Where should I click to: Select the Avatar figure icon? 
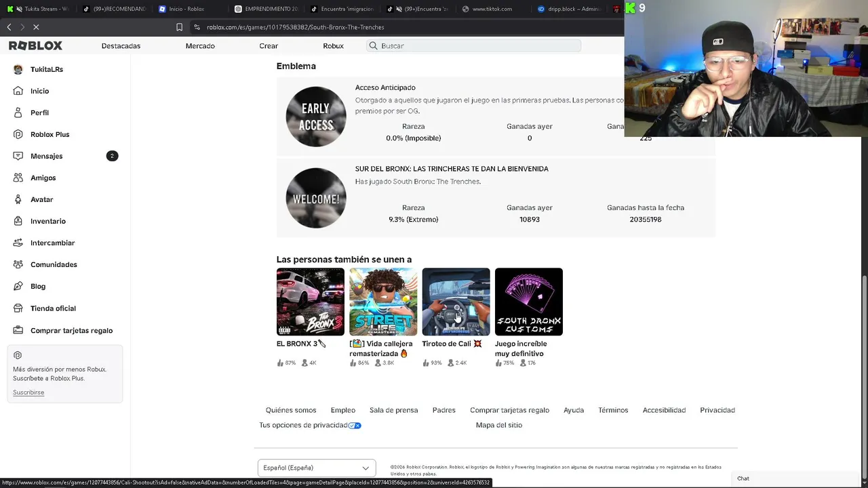(x=18, y=199)
